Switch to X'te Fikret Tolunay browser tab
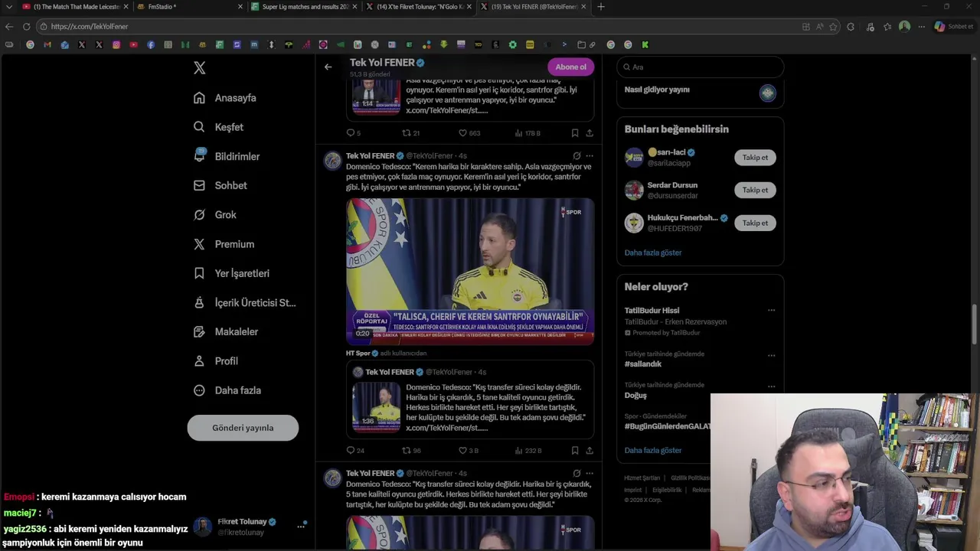980x551 pixels. (419, 7)
